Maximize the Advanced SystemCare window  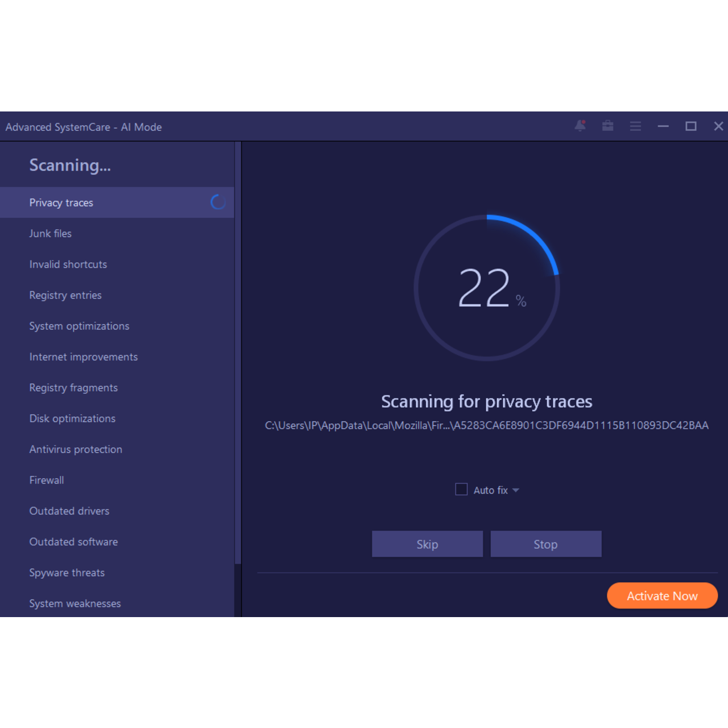pyautogui.click(x=690, y=126)
